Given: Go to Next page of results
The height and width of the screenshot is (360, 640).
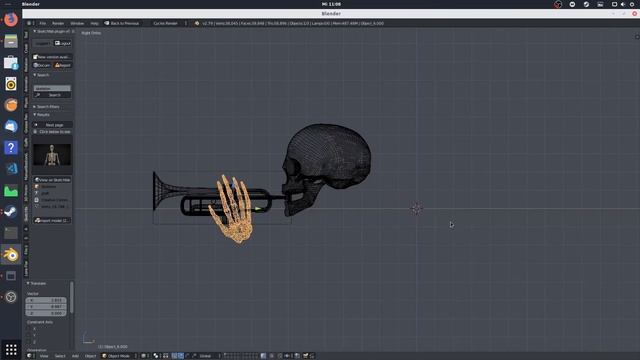Looking at the screenshot, I should coord(53,125).
